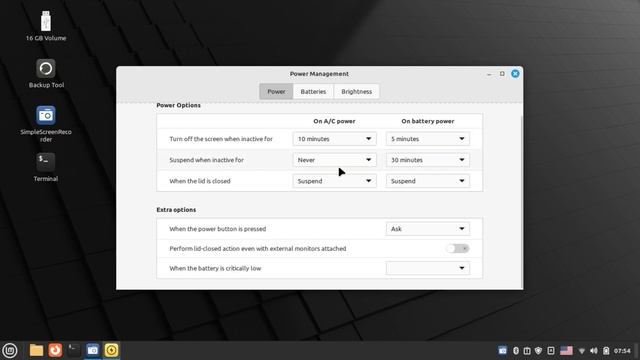Viewport: 640px width, 360px height.
Task: Click the 'Power Options' section heading
Action: coord(178,105)
